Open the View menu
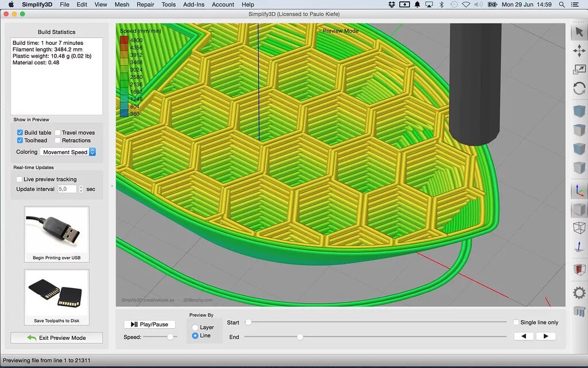The image size is (588, 368). pyautogui.click(x=100, y=5)
